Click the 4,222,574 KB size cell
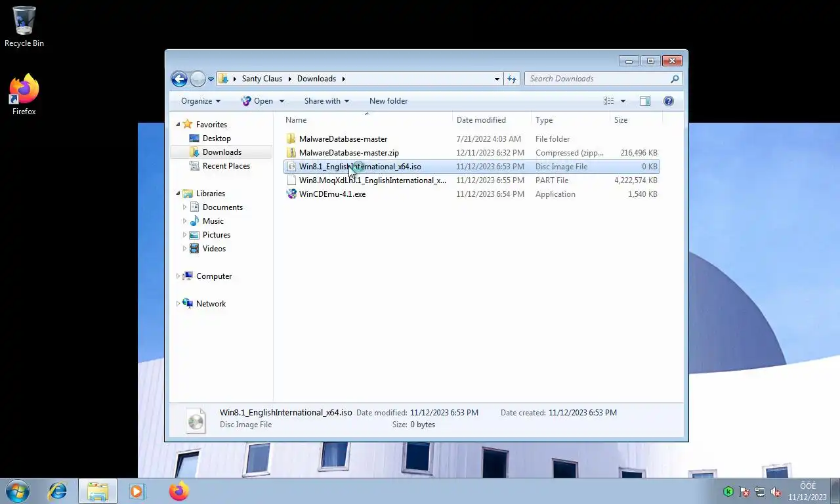This screenshot has height=504, width=840. point(635,180)
